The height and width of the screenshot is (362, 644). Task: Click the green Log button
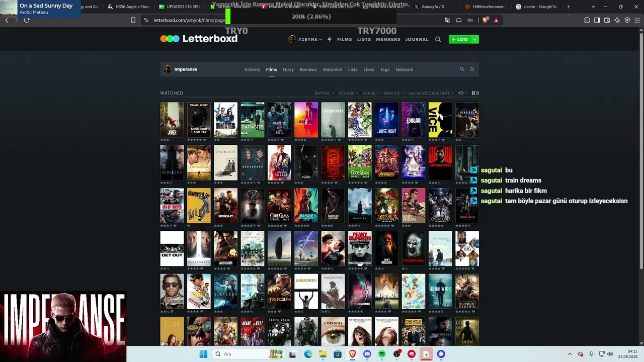[x=460, y=39]
